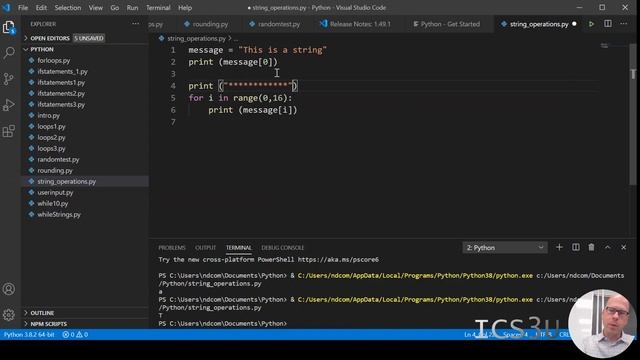Split the editor to the right
The height and width of the screenshot is (360, 640).
click(608, 24)
